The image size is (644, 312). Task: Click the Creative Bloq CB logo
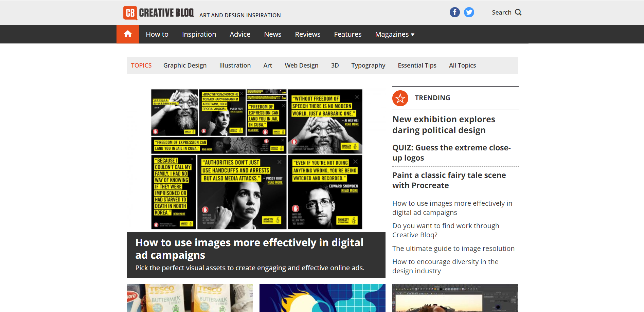[x=130, y=13]
